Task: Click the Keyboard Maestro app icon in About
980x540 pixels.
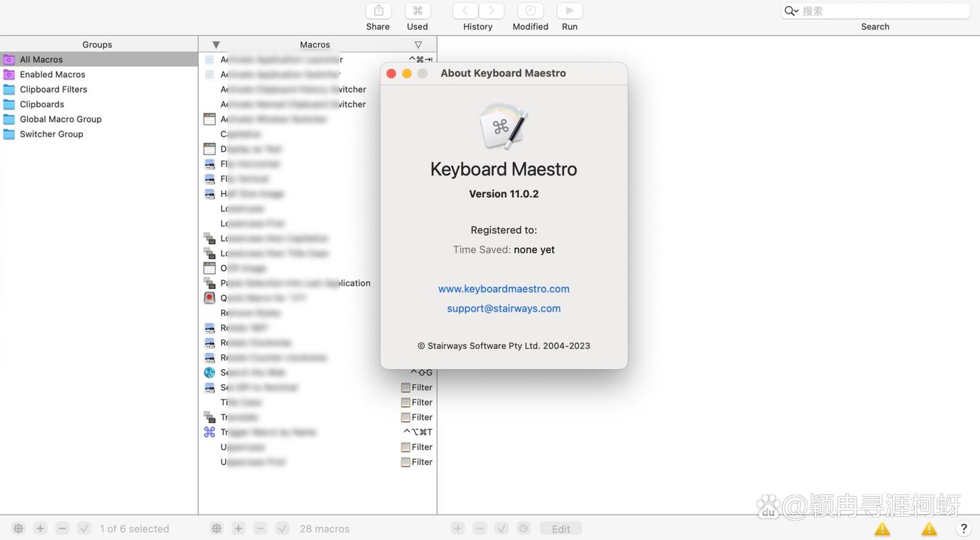Action: tap(504, 126)
